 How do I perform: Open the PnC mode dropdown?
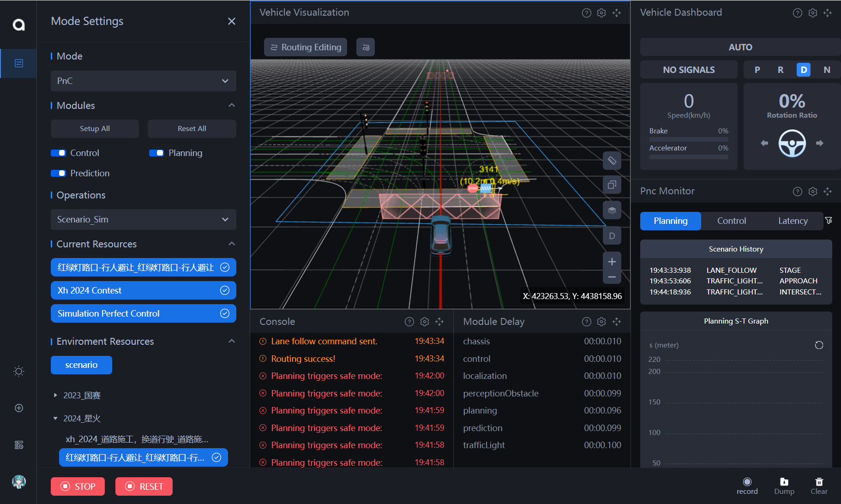(143, 81)
